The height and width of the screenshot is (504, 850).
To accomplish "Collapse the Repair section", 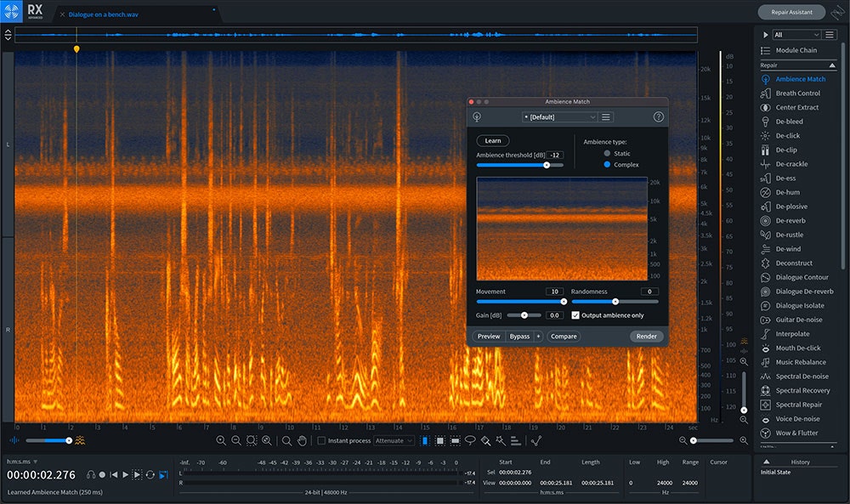I will click(x=833, y=65).
